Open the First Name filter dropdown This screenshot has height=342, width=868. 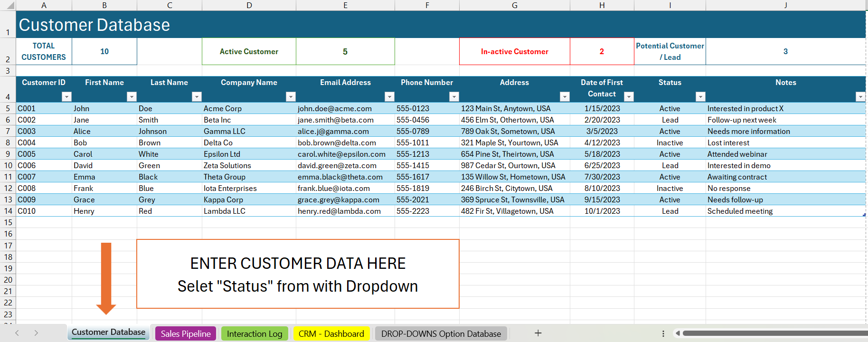coord(132,96)
